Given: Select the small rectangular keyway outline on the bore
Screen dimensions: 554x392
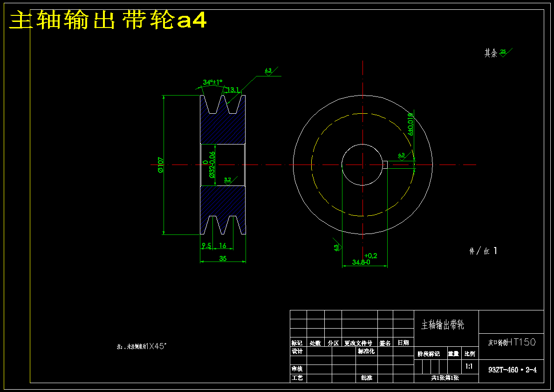Looking at the screenshot, I should pyautogui.click(x=385, y=165).
